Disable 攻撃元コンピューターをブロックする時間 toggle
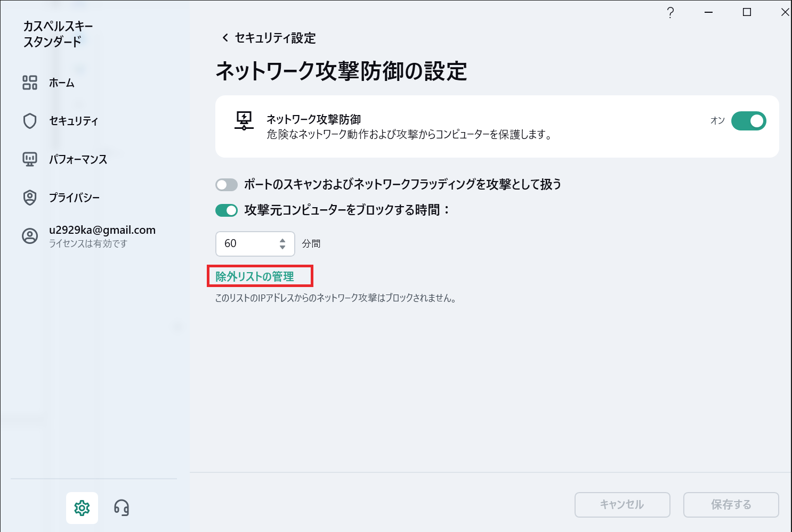The image size is (792, 532). pyautogui.click(x=227, y=210)
